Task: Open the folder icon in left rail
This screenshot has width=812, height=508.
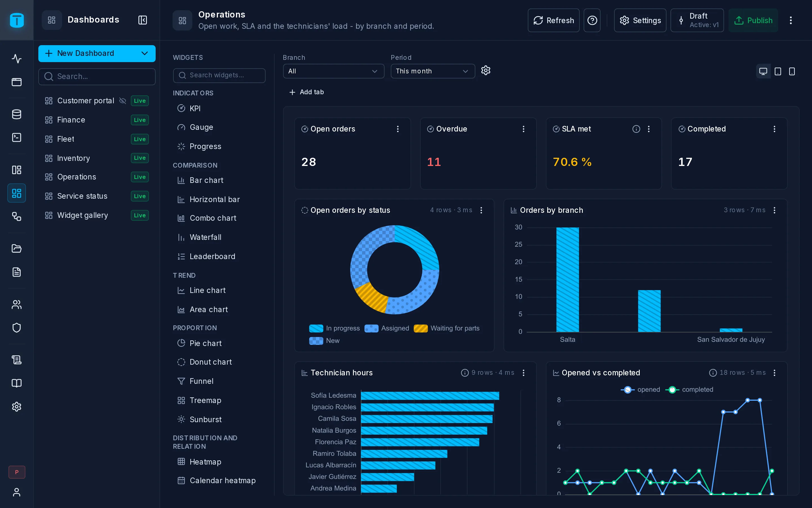Action: (x=16, y=249)
